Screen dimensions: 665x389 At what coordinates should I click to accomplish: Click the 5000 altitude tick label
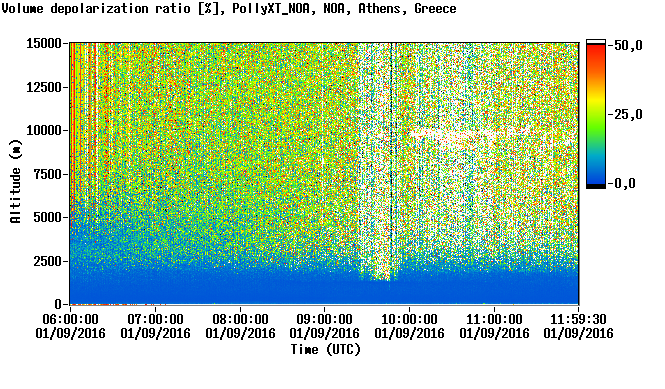47,218
